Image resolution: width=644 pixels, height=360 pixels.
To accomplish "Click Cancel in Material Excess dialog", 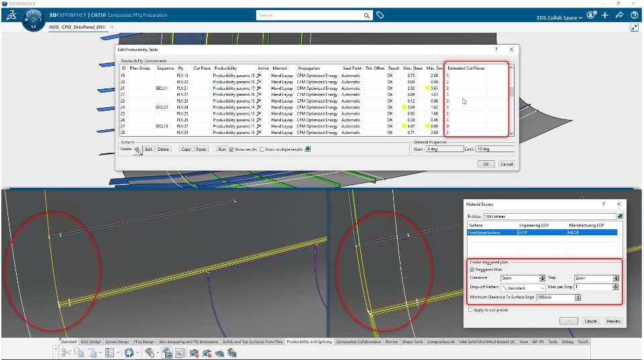I will point(590,321).
